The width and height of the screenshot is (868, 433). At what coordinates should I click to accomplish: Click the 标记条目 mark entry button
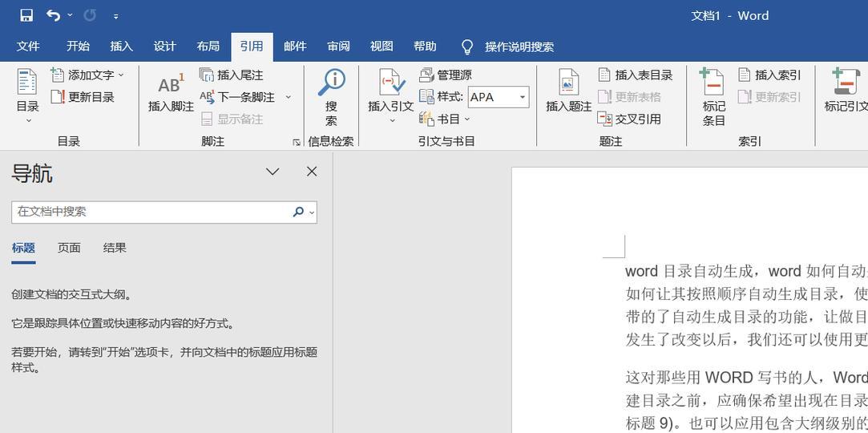coord(713,96)
